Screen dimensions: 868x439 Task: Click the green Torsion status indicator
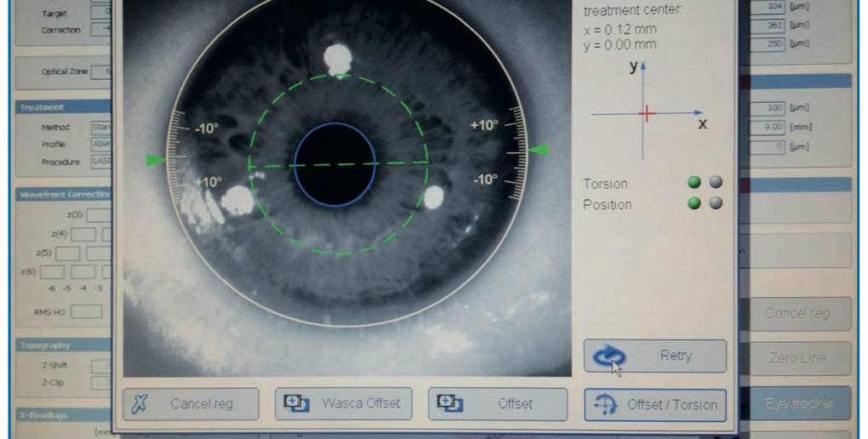click(x=694, y=182)
